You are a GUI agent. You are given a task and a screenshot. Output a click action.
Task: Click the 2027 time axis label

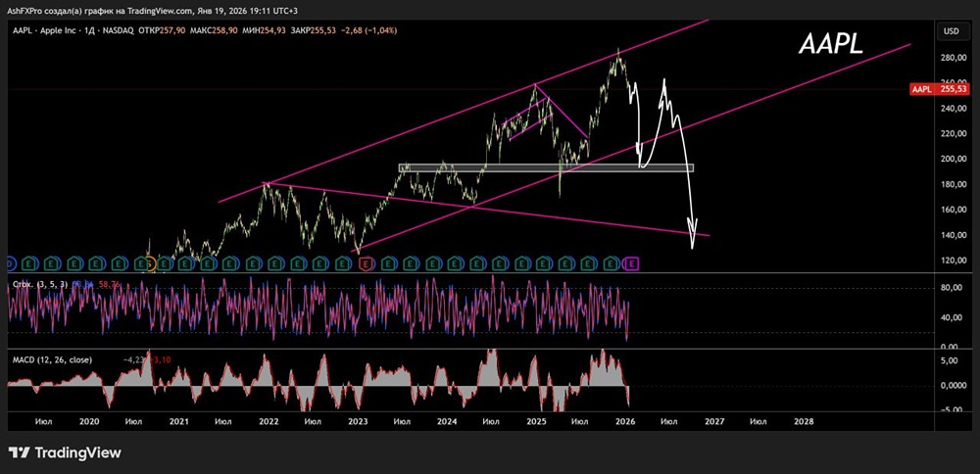tap(714, 421)
